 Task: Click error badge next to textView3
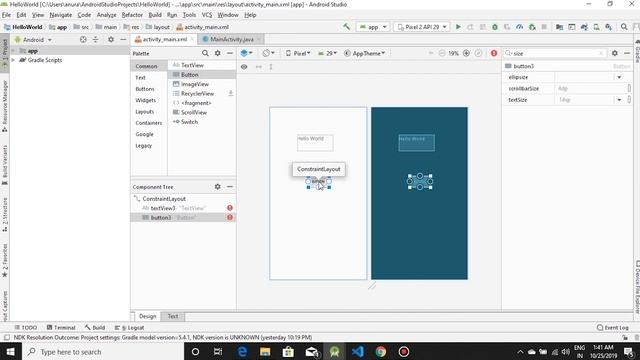[230, 208]
